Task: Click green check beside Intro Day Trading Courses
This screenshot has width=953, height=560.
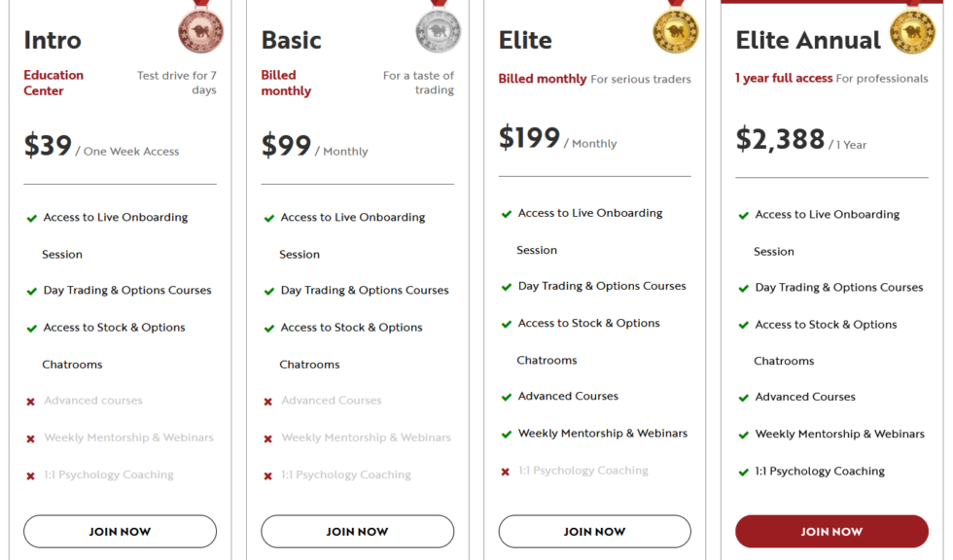Action: [x=31, y=291]
